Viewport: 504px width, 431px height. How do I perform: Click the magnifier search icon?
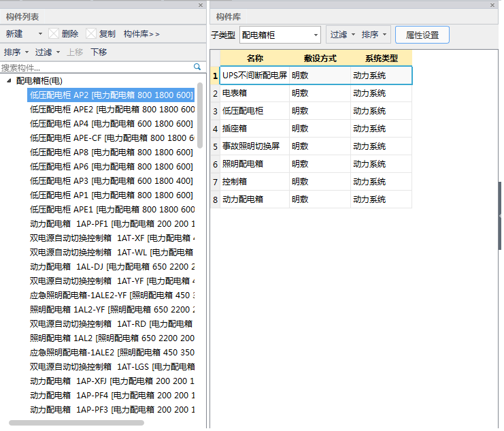197,67
